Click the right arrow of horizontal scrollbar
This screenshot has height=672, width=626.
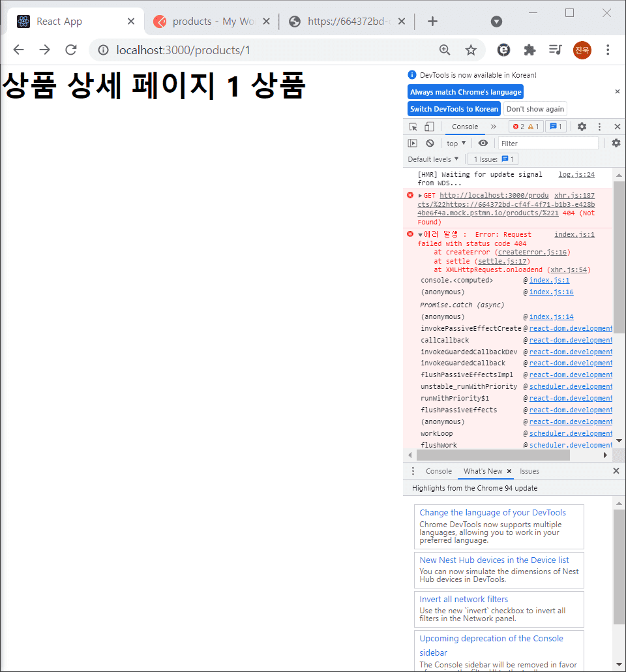(605, 455)
